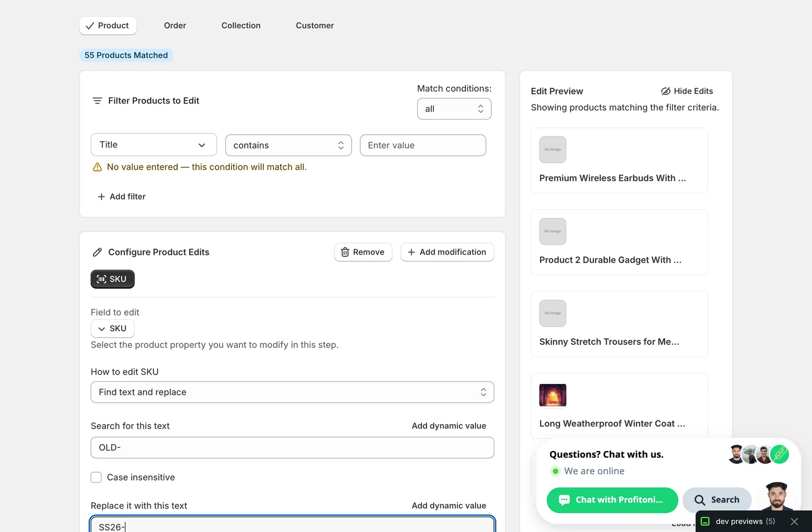812x532 pixels.
Task: Click Add dynamic value for search text
Action: click(x=449, y=426)
